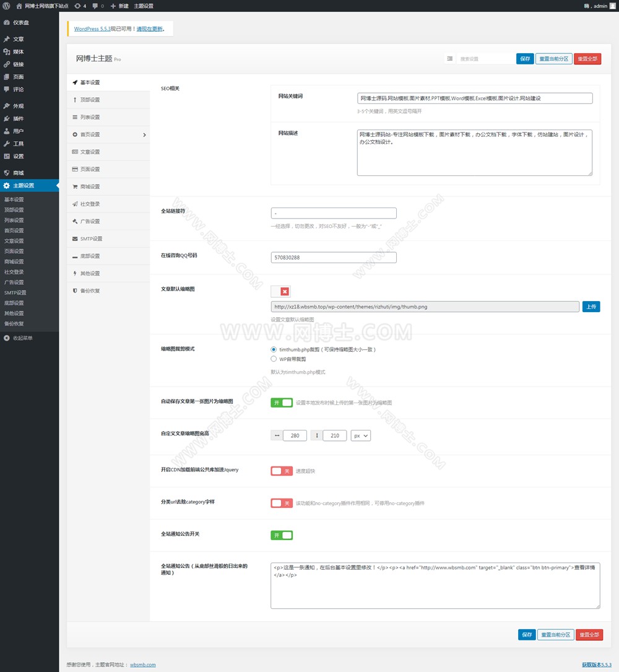The height and width of the screenshot is (672, 619).
Task: Open the updates icon showing 4
Action: click(x=80, y=6)
